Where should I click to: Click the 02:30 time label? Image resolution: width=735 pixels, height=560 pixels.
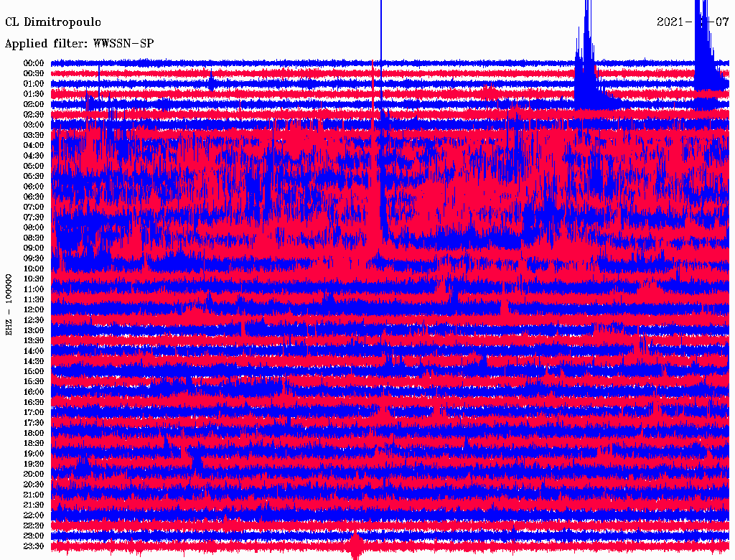click(x=34, y=114)
